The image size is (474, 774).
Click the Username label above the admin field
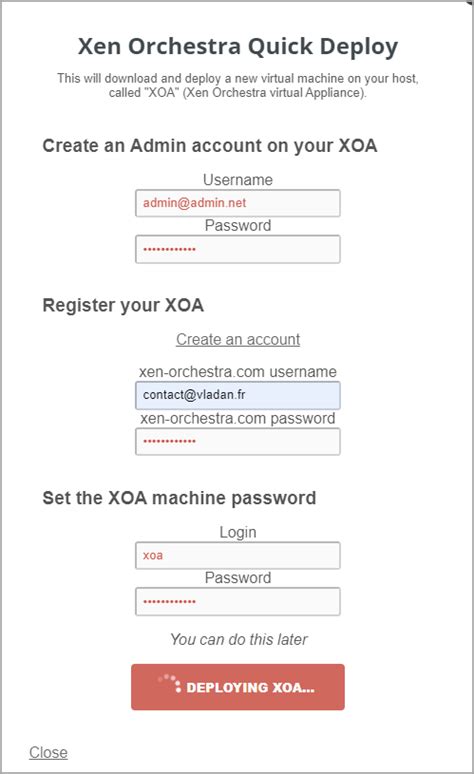pos(238,180)
